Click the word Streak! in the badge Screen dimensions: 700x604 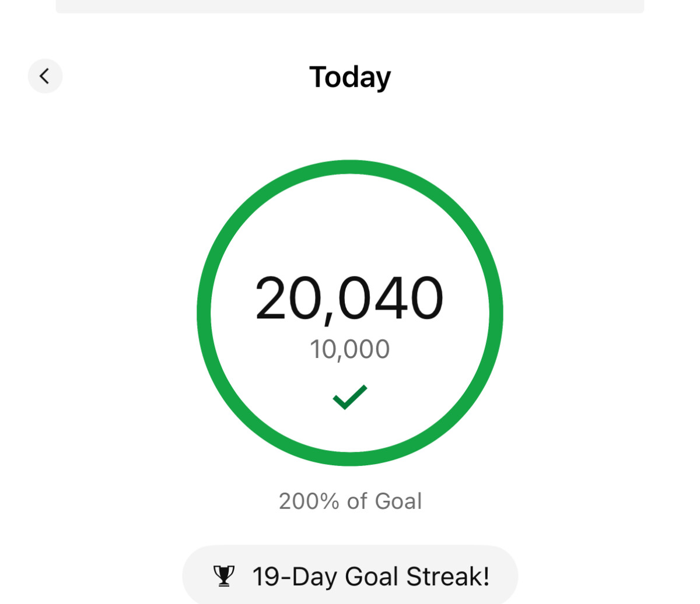[448, 576]
